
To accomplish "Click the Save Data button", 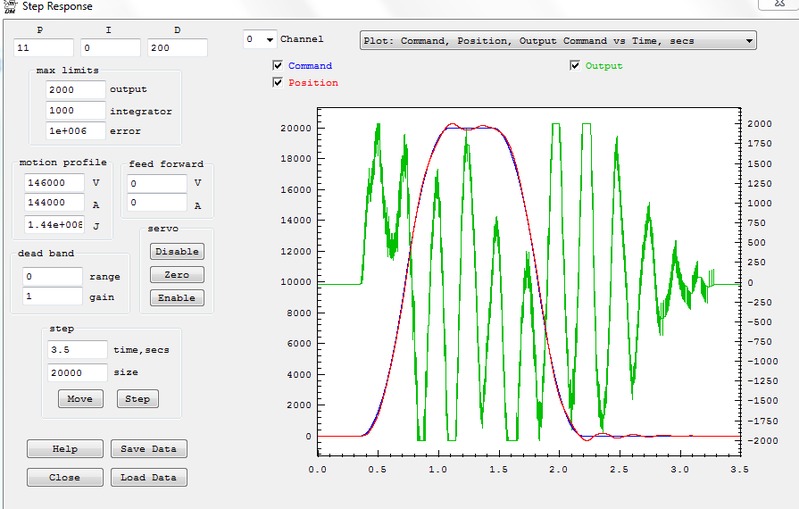I will [148, 449].
